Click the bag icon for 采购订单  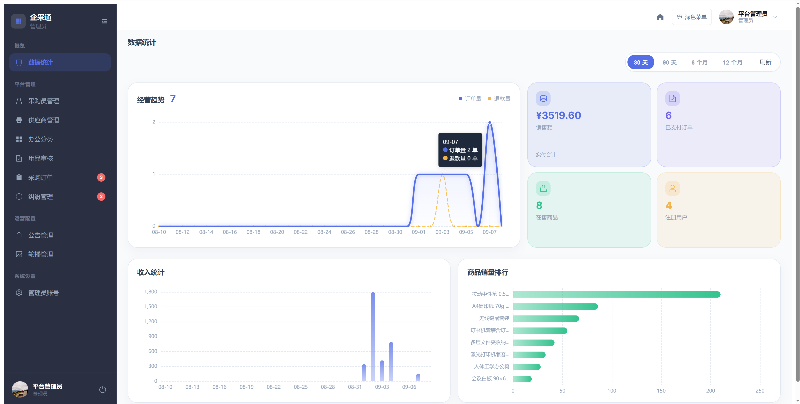click(x=19, y=178)
